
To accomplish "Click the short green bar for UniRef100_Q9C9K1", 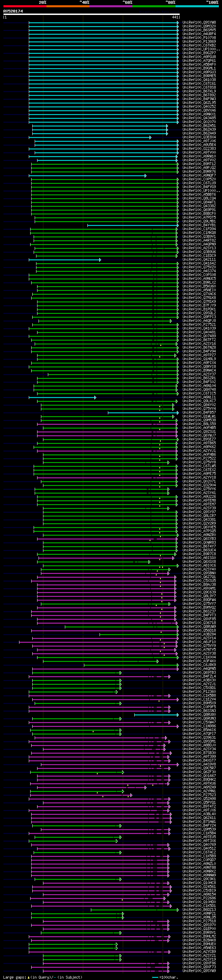I will point(78,879).
